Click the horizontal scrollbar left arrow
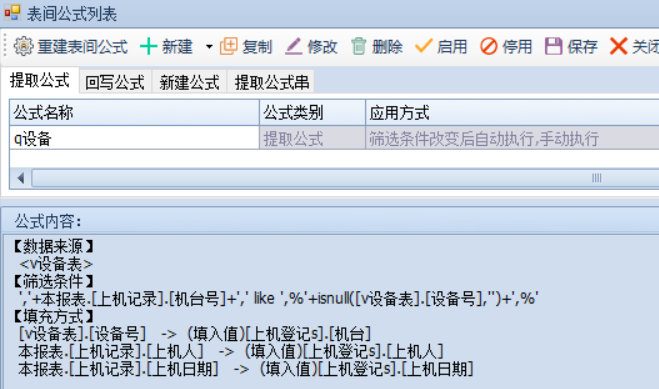659x389 pixels. click(x=20, y=178)
